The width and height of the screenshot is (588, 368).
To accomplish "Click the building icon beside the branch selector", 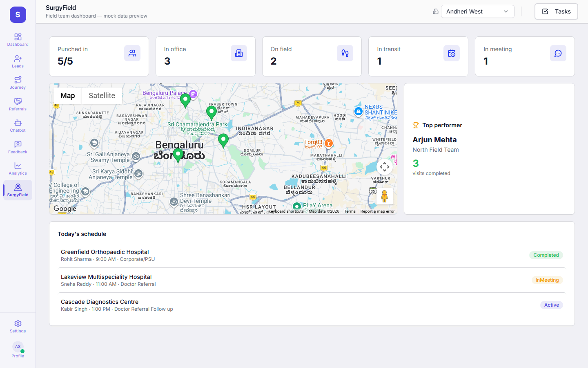I will click(436, 11).
